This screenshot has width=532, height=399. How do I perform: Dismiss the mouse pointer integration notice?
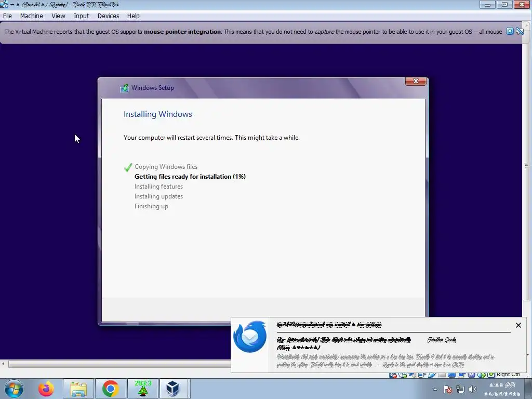click(x=510, y=31)
